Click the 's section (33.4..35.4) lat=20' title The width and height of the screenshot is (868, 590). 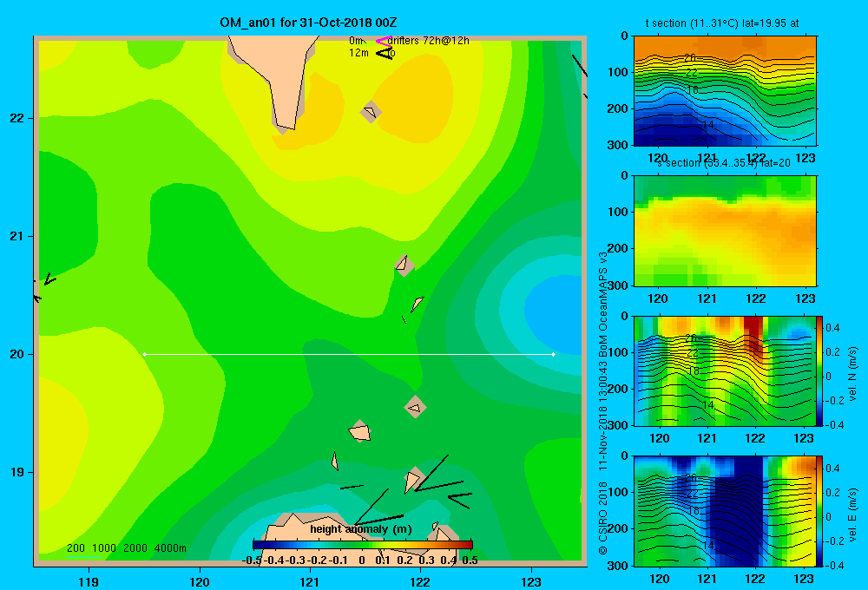[724, 163]
